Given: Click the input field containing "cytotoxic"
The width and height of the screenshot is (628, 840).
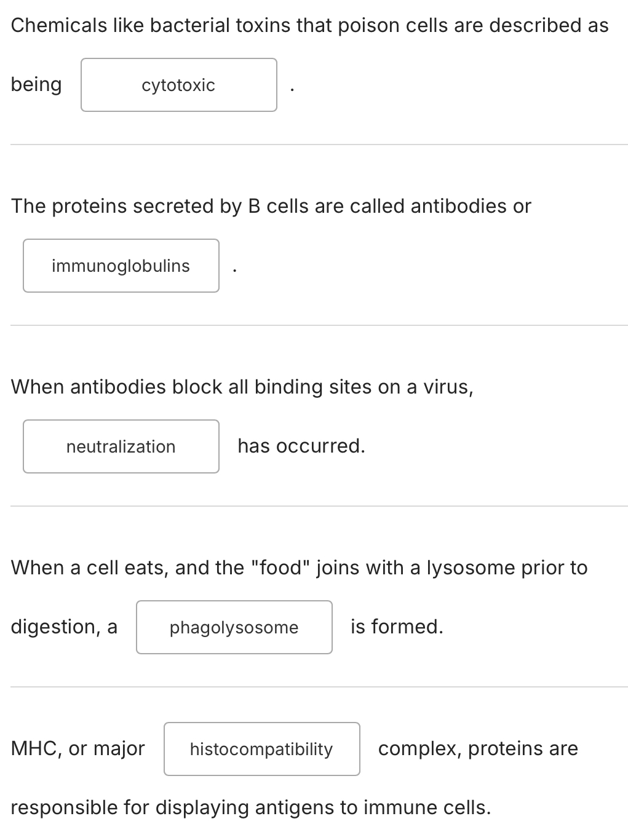Looking at the screenshot, I should 179,85.
